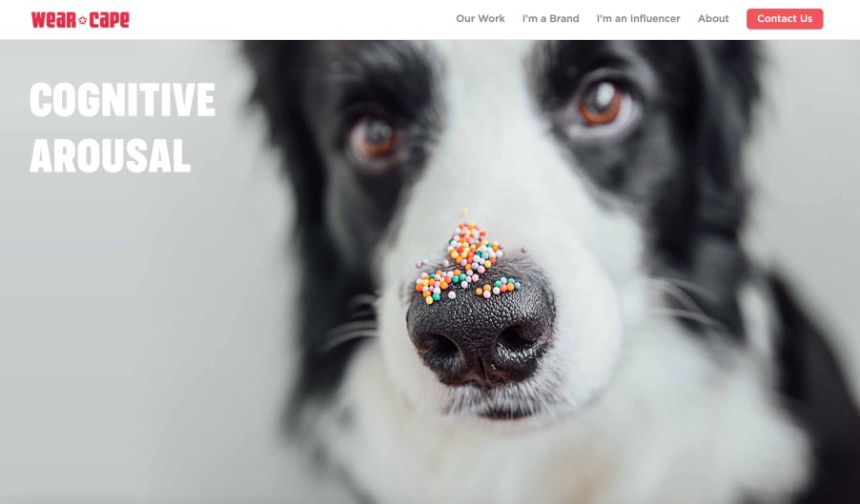
Task: Click the dog's right nostril
Action: [x=515, y=339]
